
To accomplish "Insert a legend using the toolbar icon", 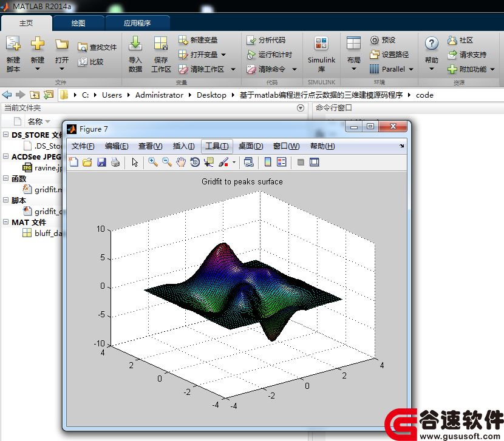I will 282,162.
